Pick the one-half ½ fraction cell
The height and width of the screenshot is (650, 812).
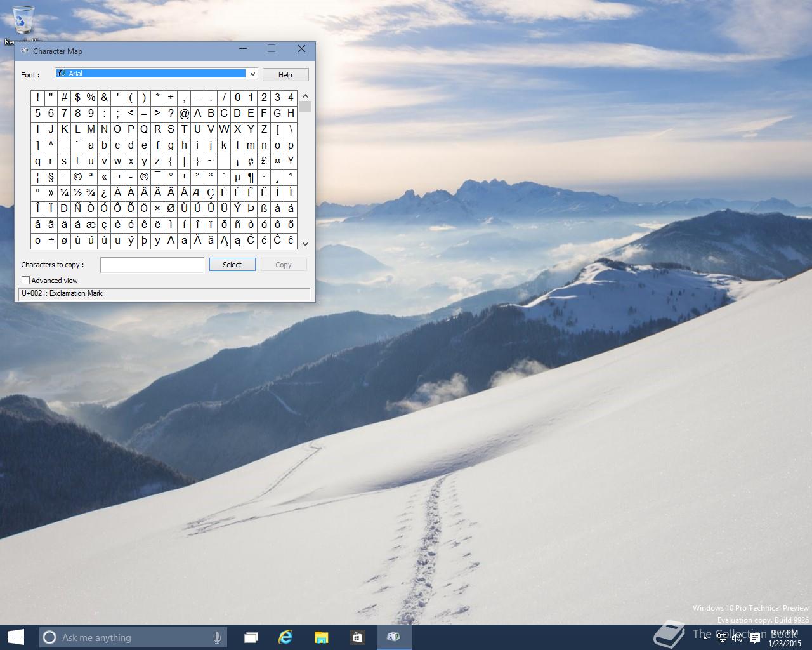click(x=77, y=192)
